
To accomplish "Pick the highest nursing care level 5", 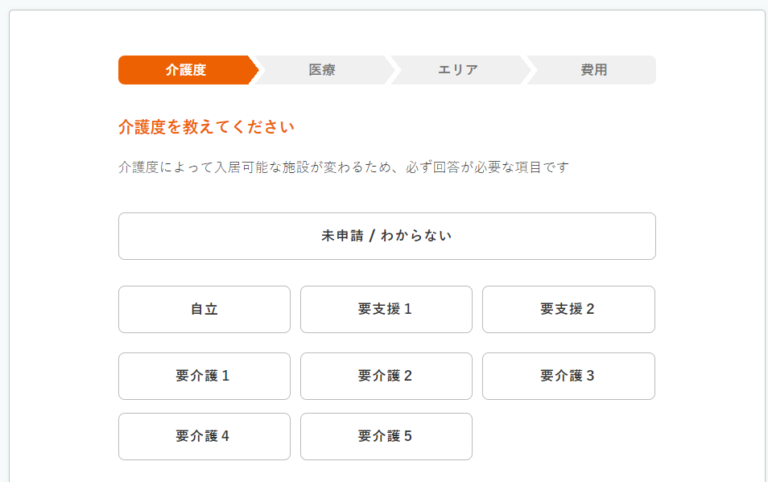I will (x=386, y=436).
